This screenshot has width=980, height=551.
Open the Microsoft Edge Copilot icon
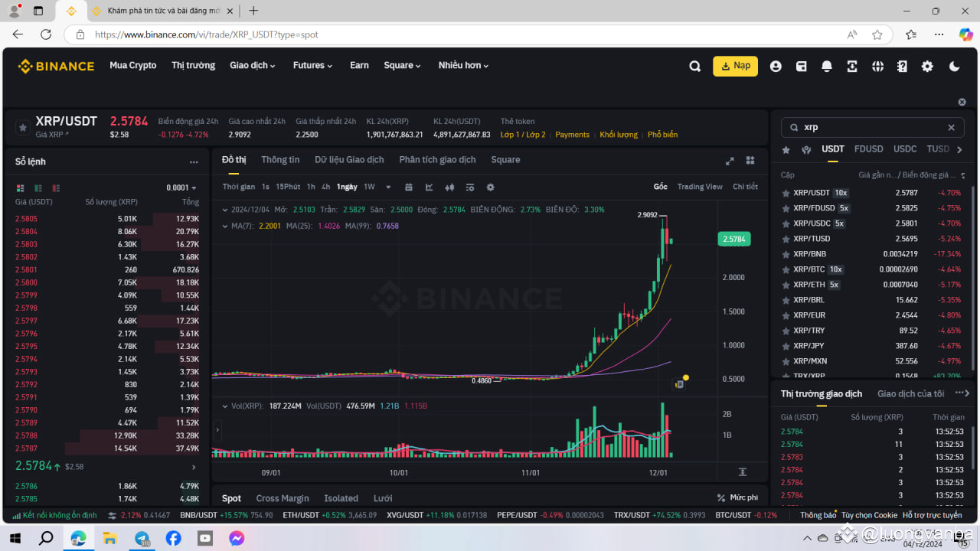tap(965, 34)
